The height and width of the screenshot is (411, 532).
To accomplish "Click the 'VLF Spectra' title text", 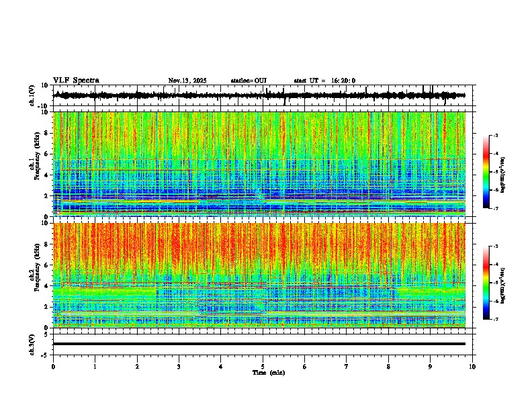I will 76,81.
